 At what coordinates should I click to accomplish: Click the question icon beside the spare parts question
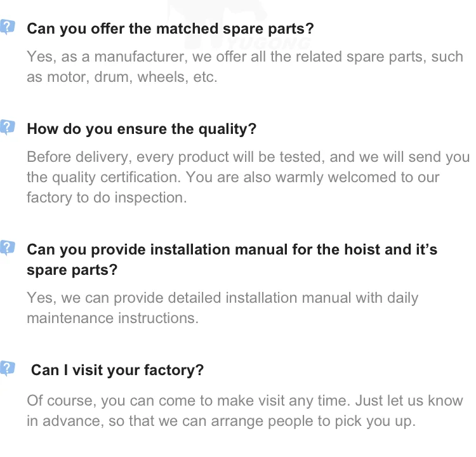[7, 27]
